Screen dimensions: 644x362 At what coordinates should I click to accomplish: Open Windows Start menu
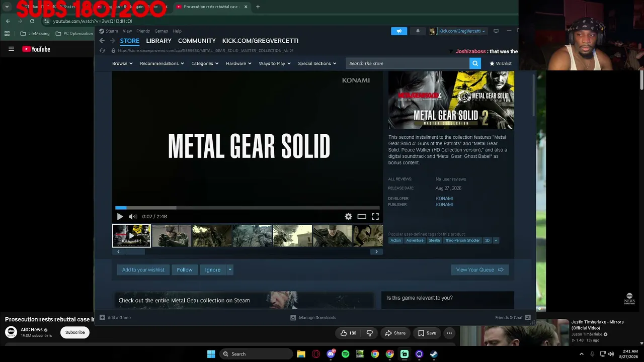pyautogui.click(x=211, y=354)
